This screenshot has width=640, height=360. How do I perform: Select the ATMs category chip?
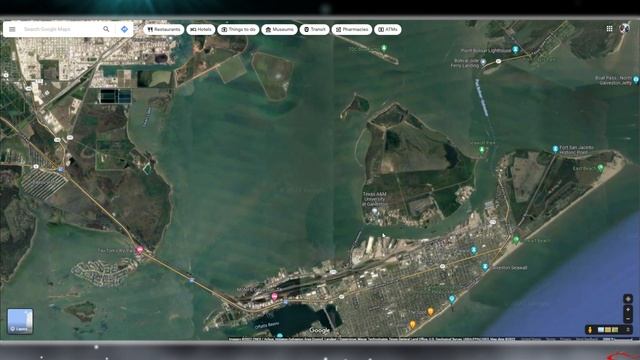pos(388,29)
